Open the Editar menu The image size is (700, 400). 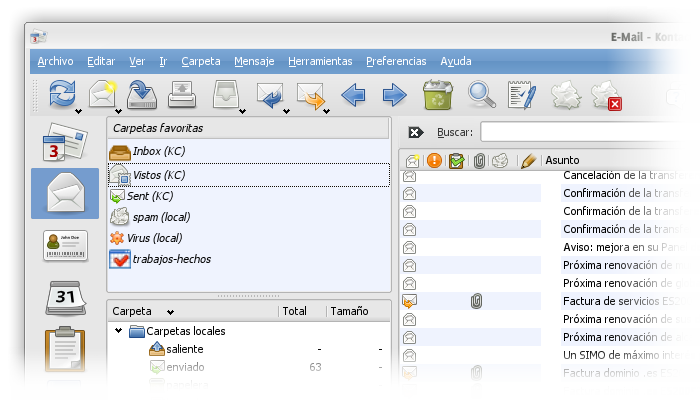tap(101, 61)
